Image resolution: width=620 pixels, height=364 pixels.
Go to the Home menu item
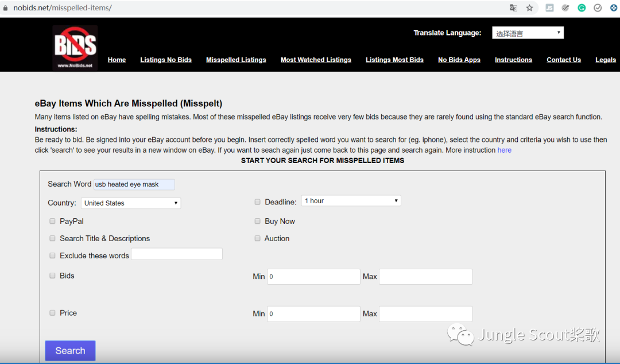coord(117,60)
